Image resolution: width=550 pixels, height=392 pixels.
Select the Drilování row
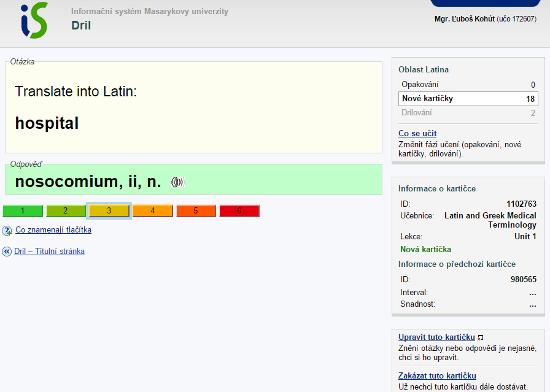point(468,113)
